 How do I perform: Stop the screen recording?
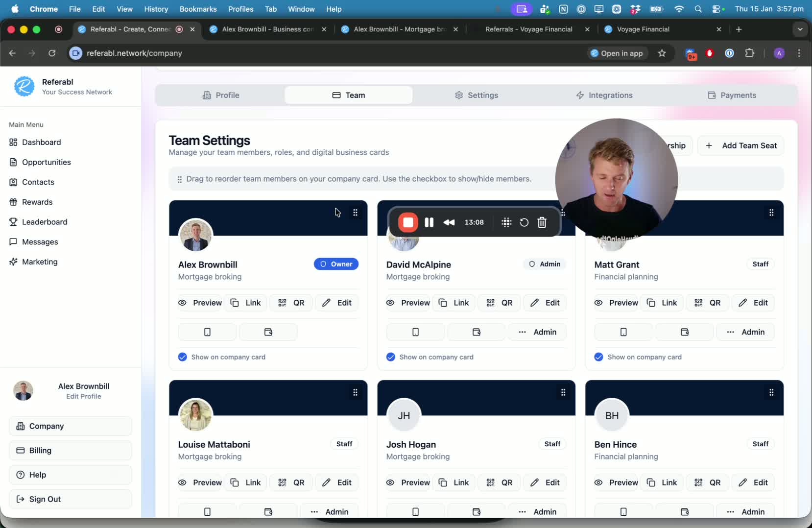[x=408, y=222]
